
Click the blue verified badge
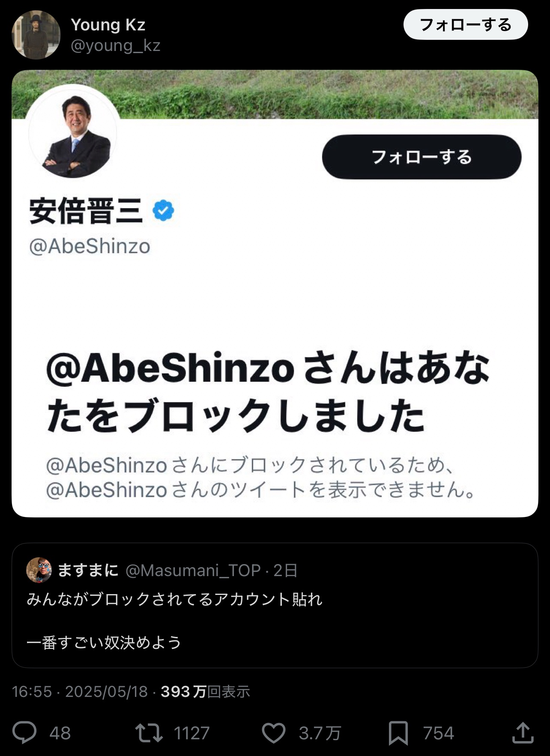coord(163,210)
